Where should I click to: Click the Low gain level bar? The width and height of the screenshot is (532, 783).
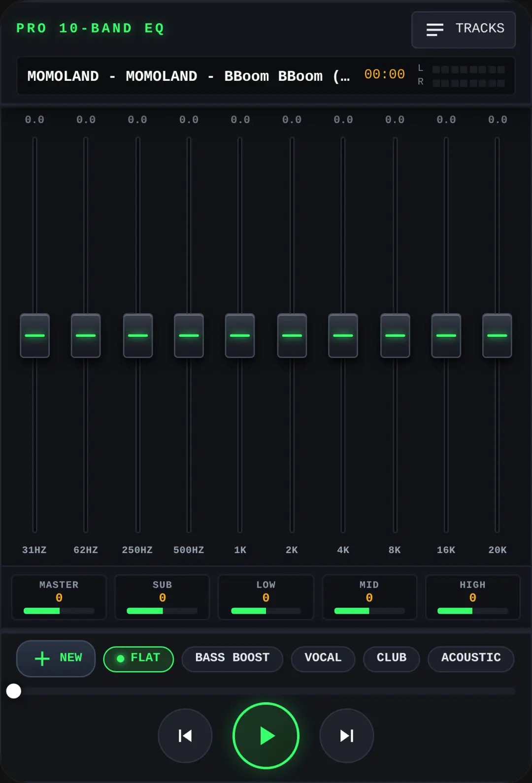click(x=266, y=611)
